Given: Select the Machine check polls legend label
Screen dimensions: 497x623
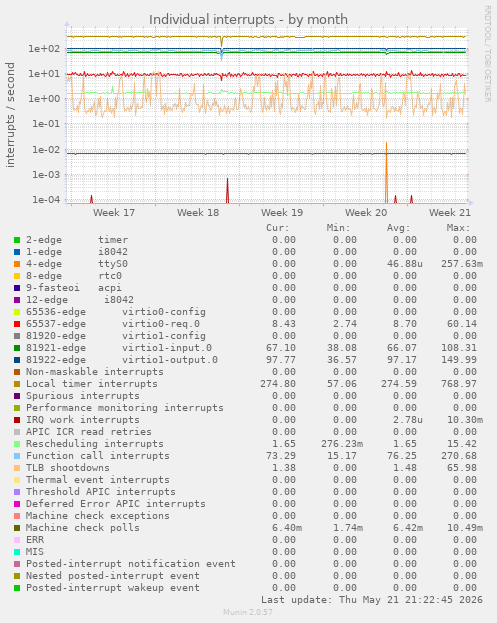Looking at the screenshot, I should [x=83, y=528].
